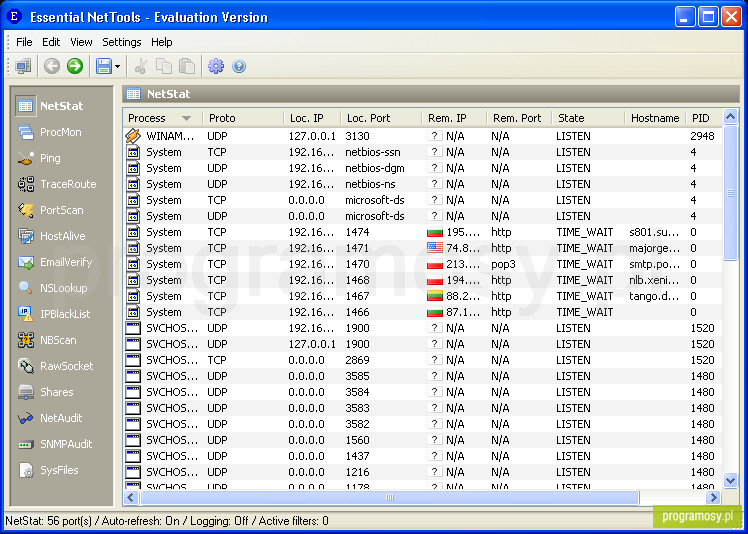Select the WINAM... process row icon
Viewport: 748px width, 534px height.
[133, 136]
